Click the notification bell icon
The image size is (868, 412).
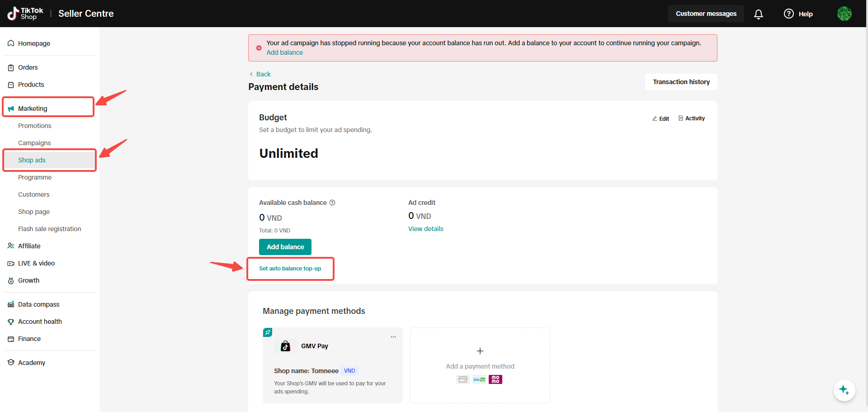pos(758,14)
